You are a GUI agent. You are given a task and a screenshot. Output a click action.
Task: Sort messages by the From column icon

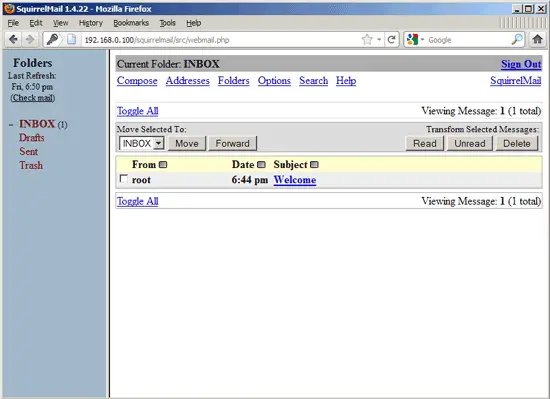(x=163, y=165)
